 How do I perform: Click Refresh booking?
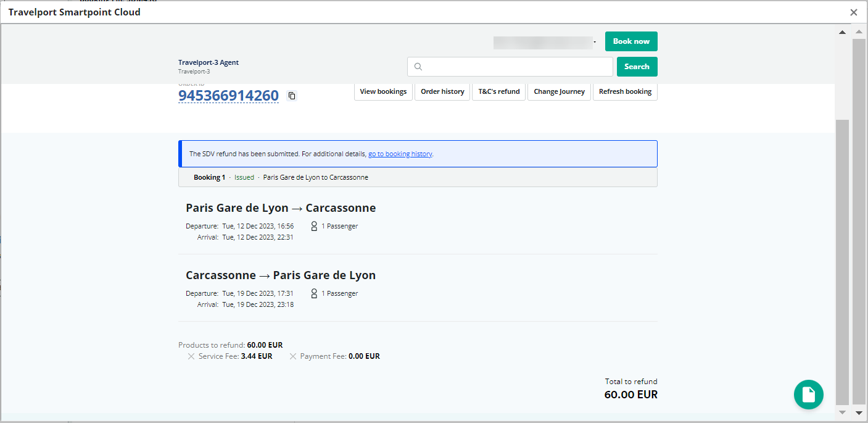pyautogui.click(x=625, y=91)
